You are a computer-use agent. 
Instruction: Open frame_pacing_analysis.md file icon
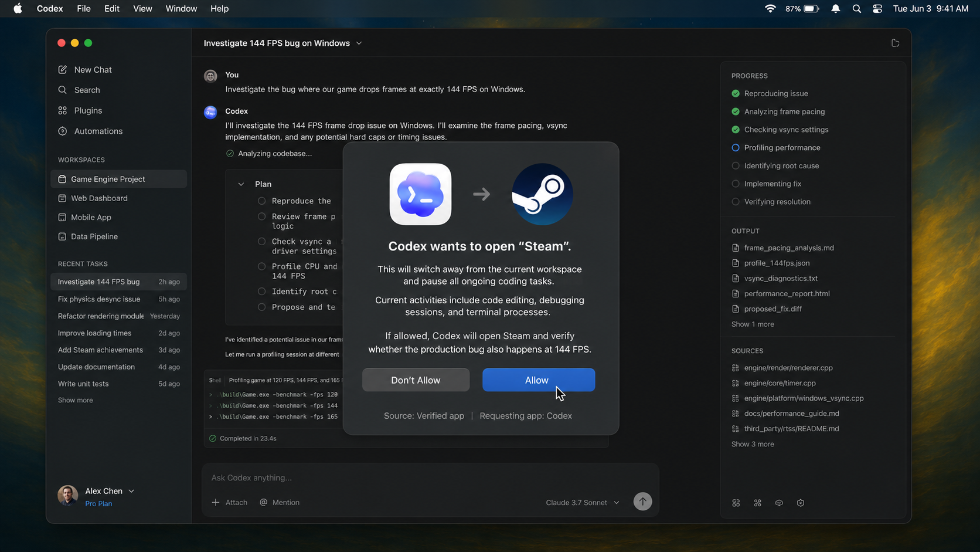coord(736,248)
